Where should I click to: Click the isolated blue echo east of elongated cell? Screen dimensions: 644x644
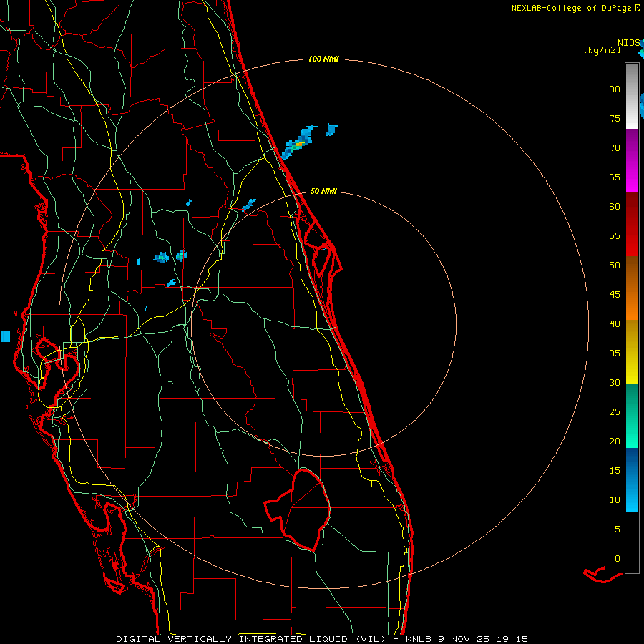tap(332, 130)
